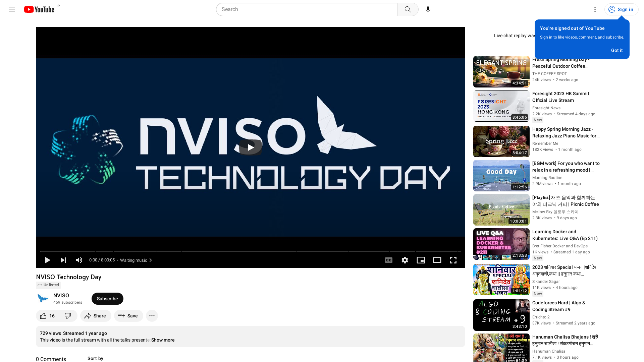Open the hamburger guide menu
The height and width of the screenshot is (362, 644).
12,9
